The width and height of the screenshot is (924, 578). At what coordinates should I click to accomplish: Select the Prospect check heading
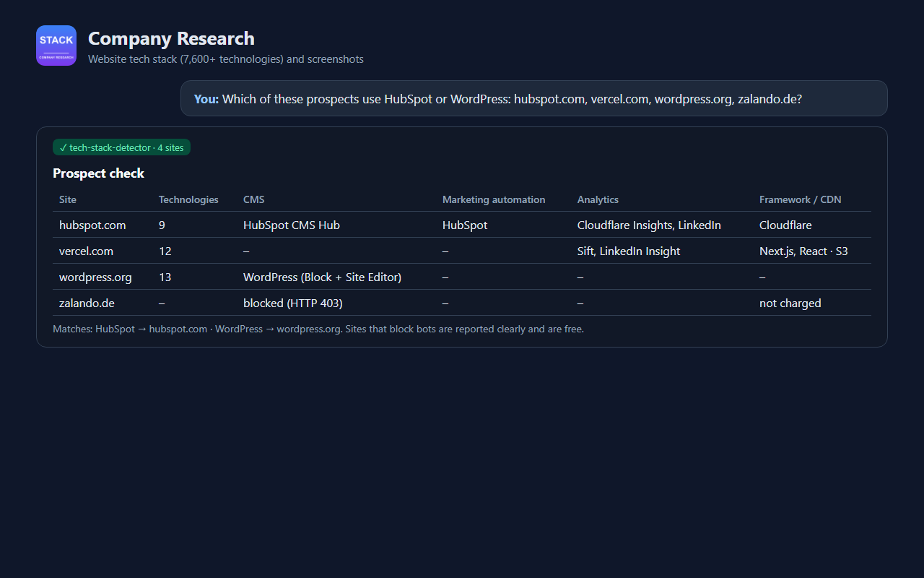[x=98, y=173]
